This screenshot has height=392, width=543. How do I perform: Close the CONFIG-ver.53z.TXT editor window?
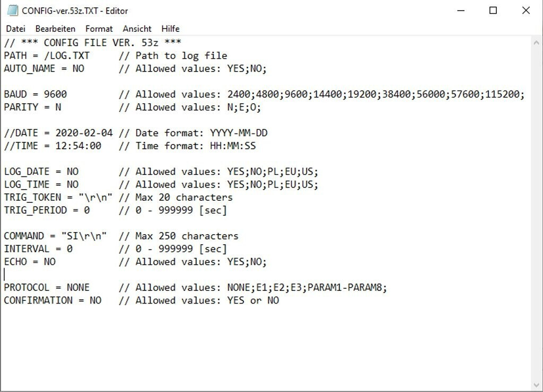(526, 11)
